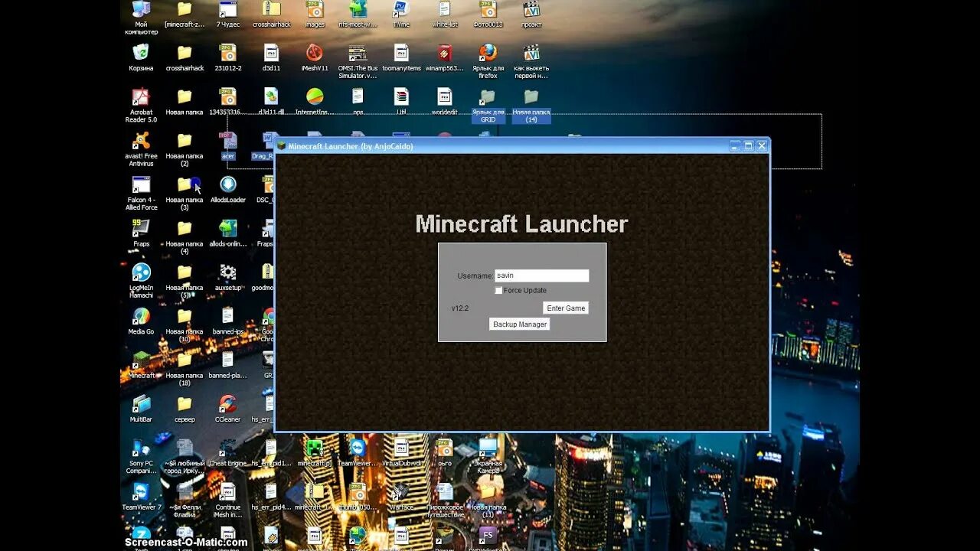
Task: Open the Backup Manager
Action: [520, 324]
